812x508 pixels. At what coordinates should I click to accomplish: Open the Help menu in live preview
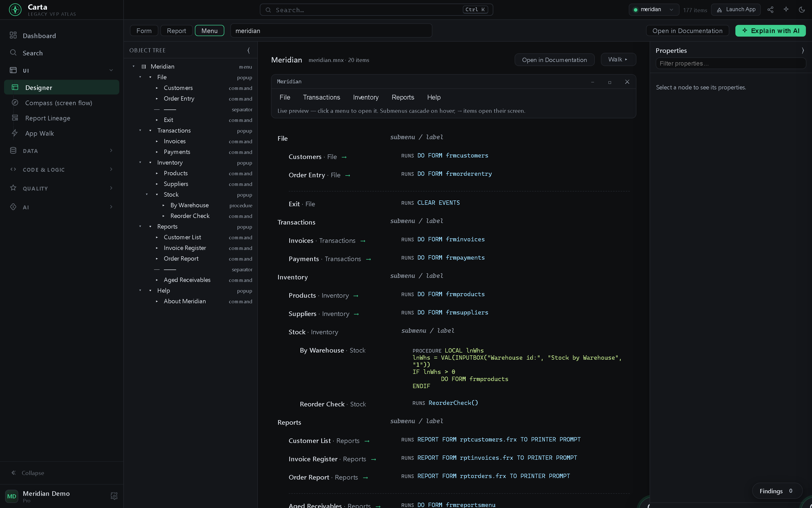coord(434,98)
